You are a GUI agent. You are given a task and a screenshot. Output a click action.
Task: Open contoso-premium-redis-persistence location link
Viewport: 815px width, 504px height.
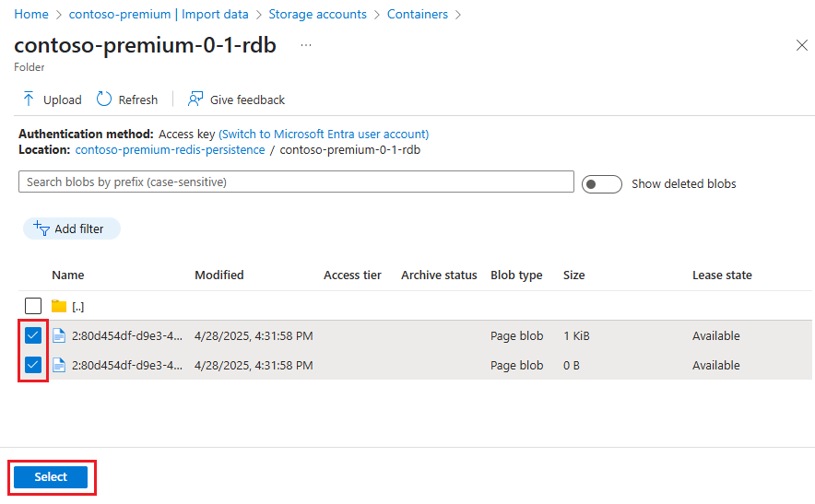point(170,149)
